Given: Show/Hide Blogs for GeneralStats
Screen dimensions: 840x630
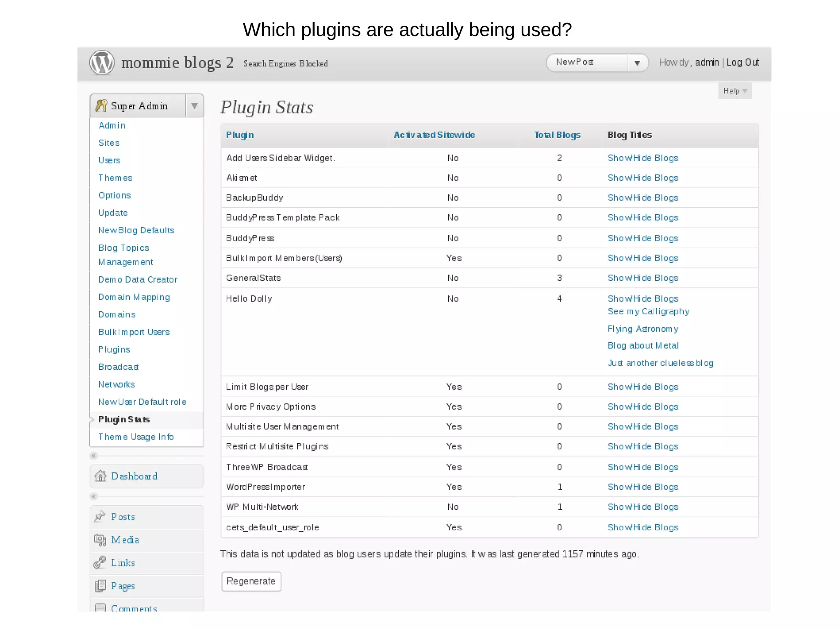Looking at the screenshot, I should 643,278.
